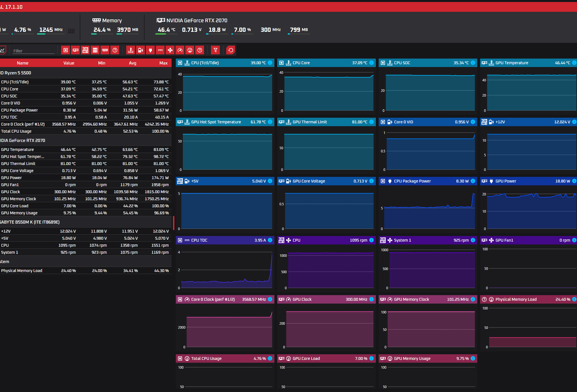The height and width of the screenshot is (392, 577).
Task: Toggle the fan sensor type filter
Action: 170,50
